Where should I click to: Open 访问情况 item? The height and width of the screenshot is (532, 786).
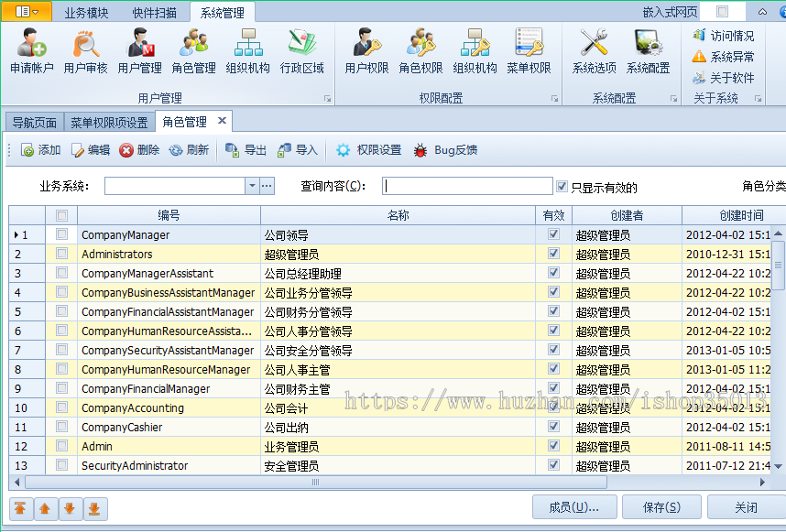pyautogui.click(x=724, y=36)
